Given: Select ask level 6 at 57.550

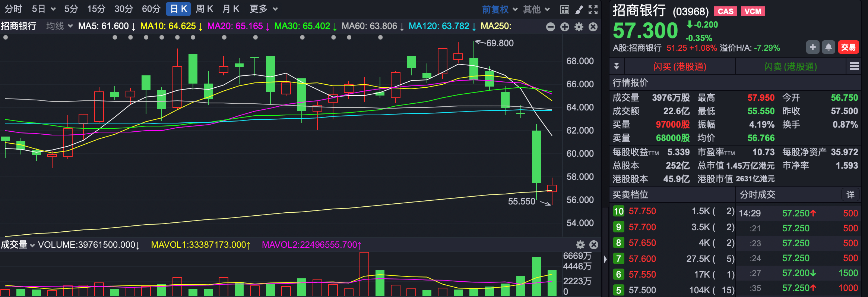Looking at the screenshot, I should point(673,274).
